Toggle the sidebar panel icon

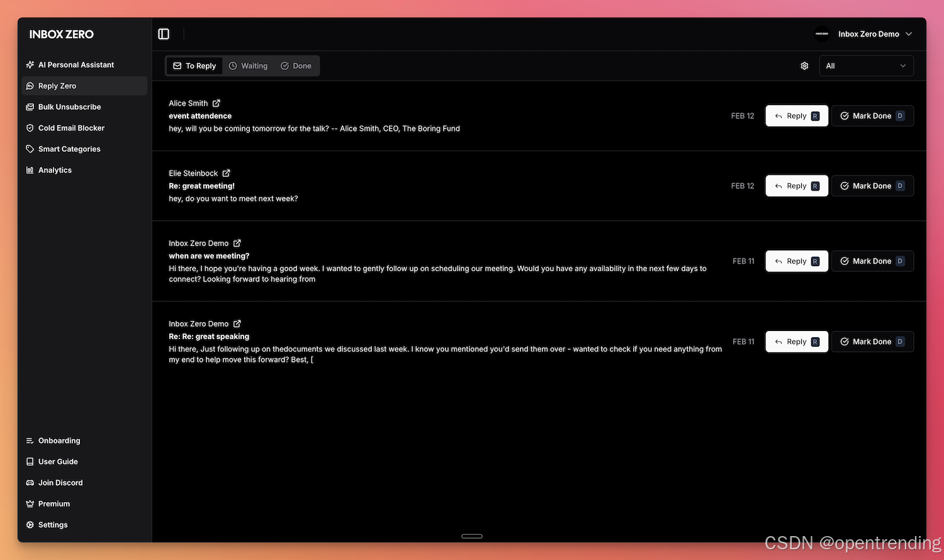pyautogui.click(x=164, y=34)
